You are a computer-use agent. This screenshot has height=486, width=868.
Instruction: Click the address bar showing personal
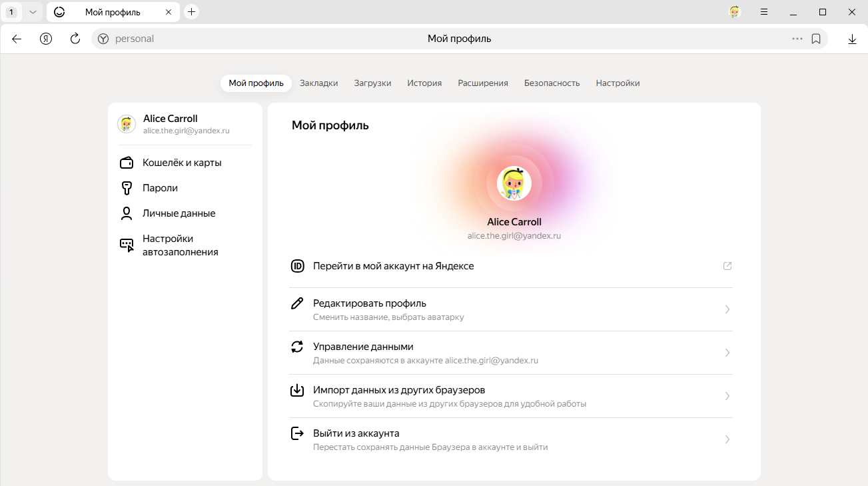point(460,39)
